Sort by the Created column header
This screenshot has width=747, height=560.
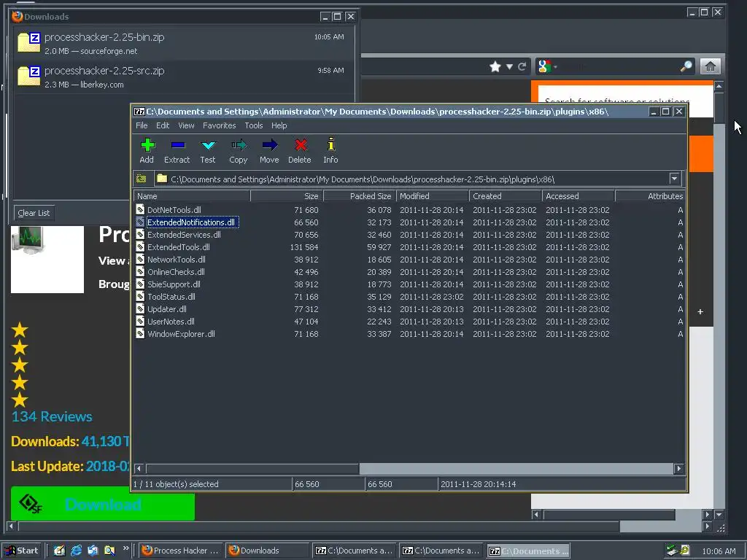506,195
